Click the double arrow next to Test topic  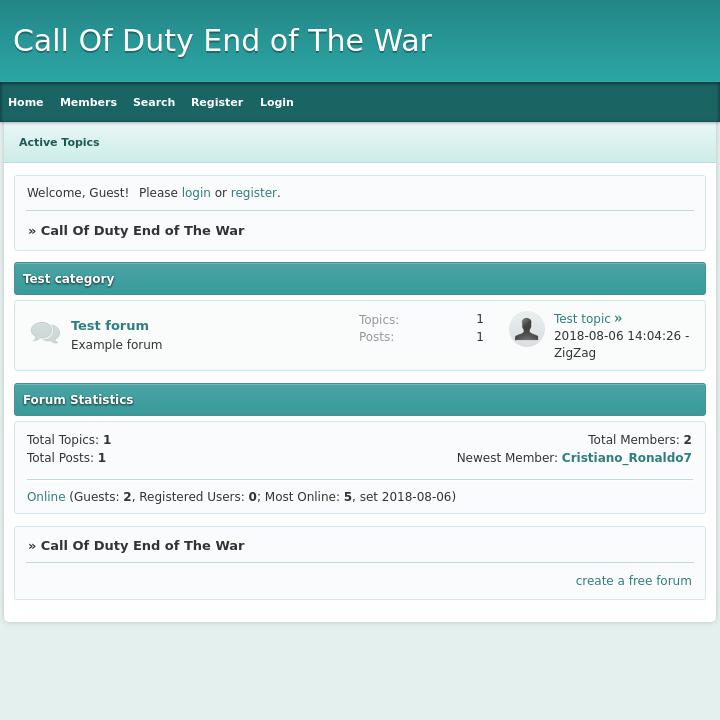click(x=618, y=319)
